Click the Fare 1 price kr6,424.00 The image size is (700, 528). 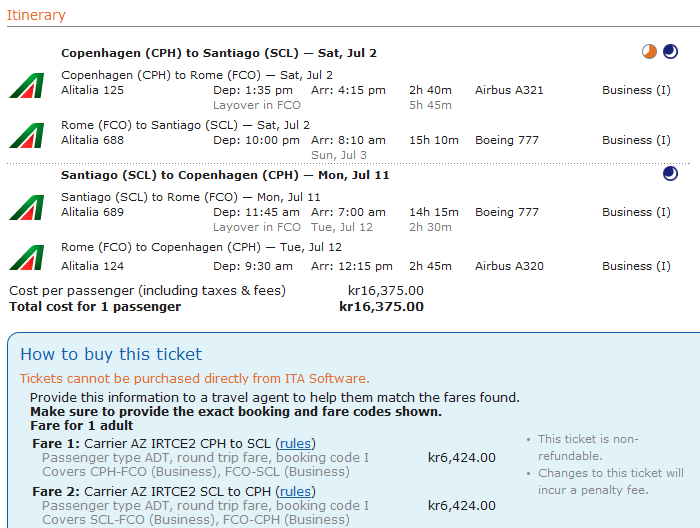coord(461,458)
